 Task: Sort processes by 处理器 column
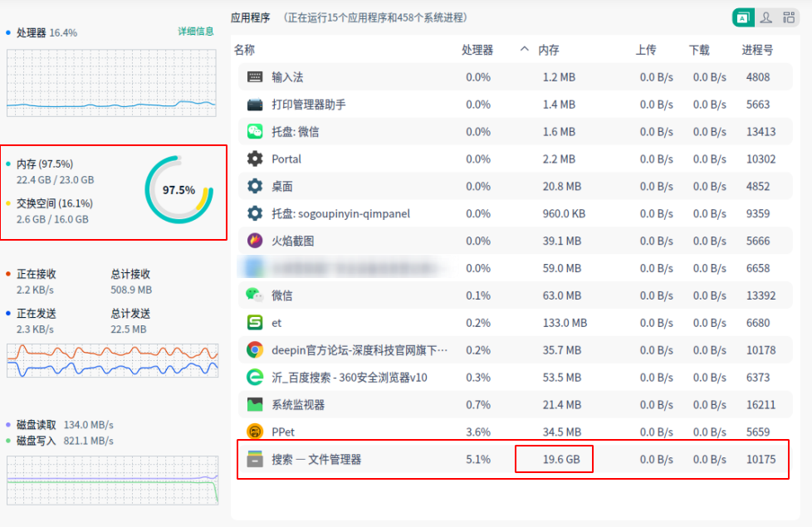(x=477, y=50)
